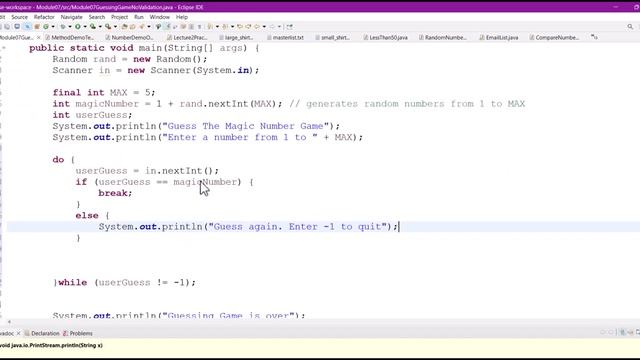Open the Help menu
The height and width of the screenshot is (360, 640).
coord(182,17)
